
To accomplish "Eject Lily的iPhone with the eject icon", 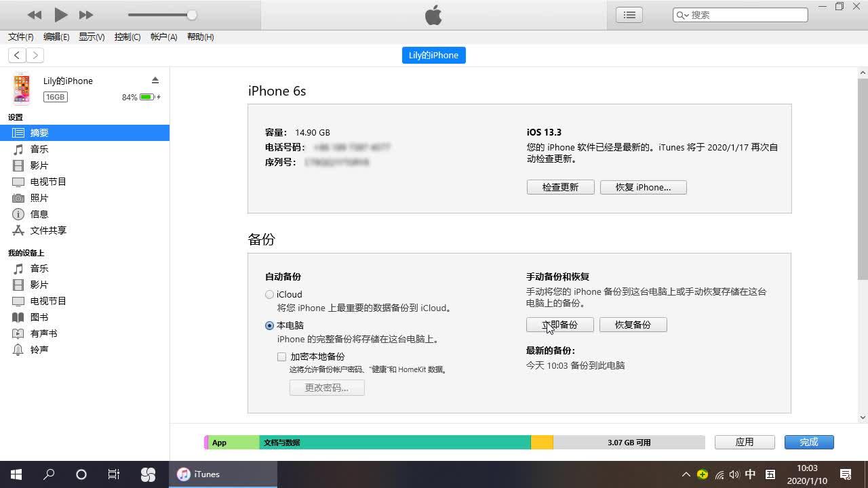I will [x=155, y=81].
